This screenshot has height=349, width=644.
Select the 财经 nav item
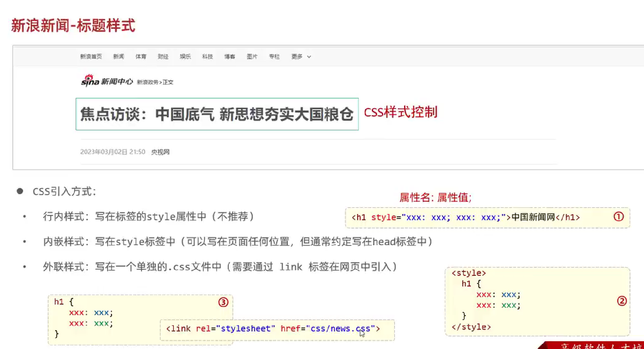point(163,56)
